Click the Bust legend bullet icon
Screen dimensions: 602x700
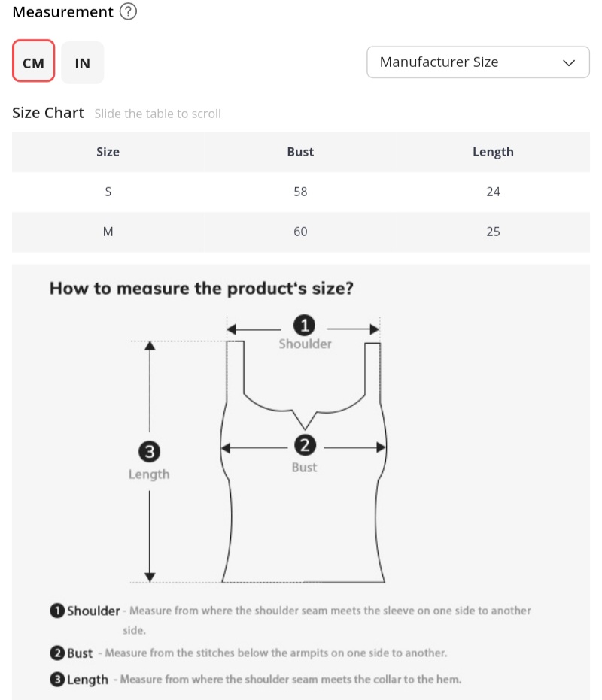click(x=56, y=653)
